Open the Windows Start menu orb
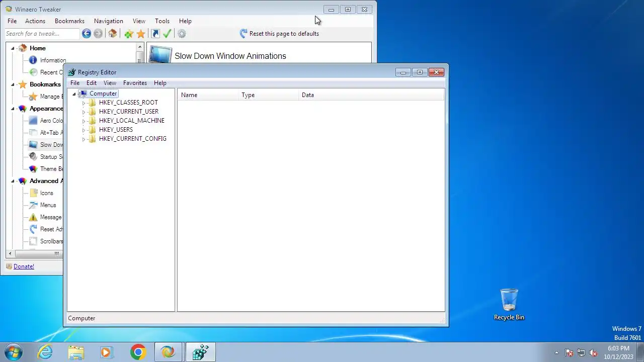The image size is (644, 362). [14, 352]
